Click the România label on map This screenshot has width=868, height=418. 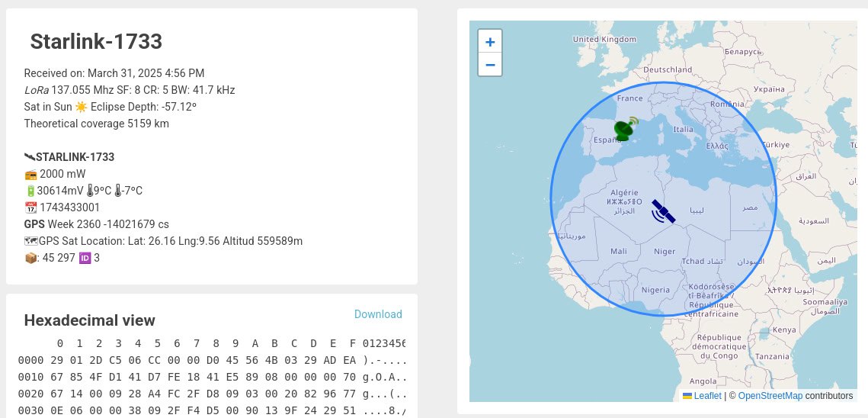tap(727, 104)
